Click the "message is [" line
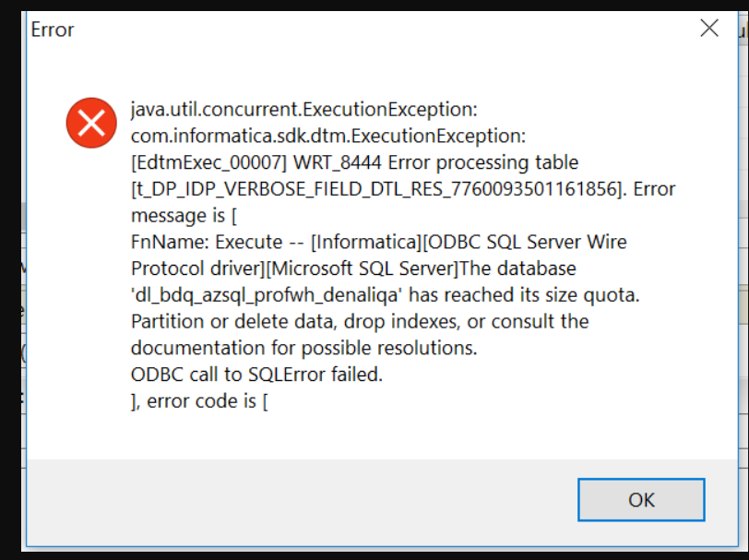Viewport: 749px width, 560px height. [184, 216]
